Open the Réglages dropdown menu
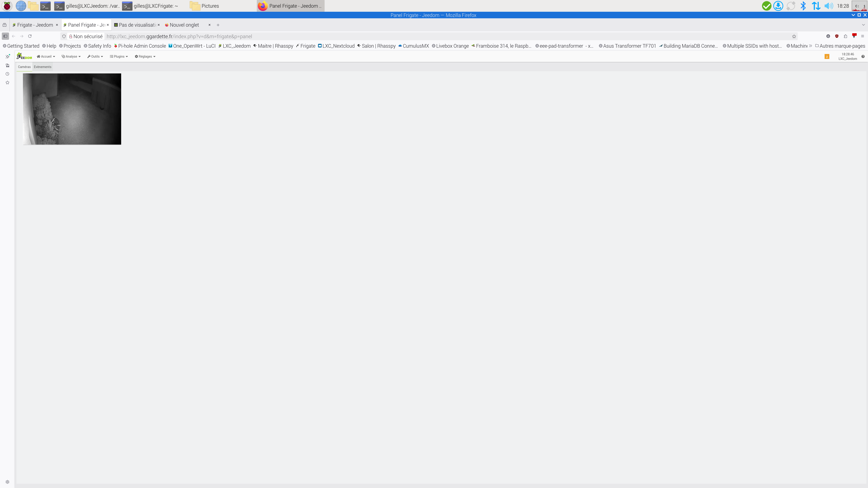Screen dimensions: 868x488 145,56
